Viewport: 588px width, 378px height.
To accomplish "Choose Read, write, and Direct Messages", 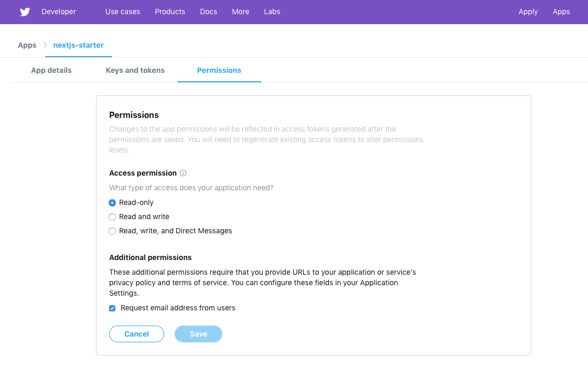I will tap(112, 231).
